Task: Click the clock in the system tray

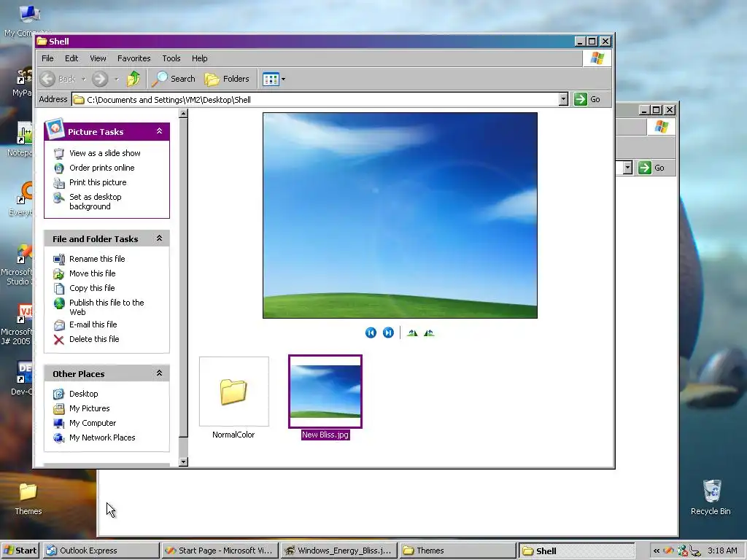Action: (722, 551)
